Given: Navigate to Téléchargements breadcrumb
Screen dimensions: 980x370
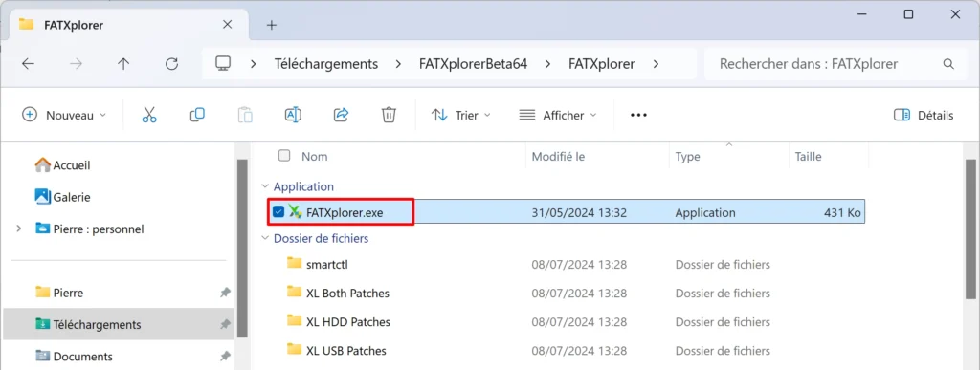Looking at the screenshot, I should pyautogui.click(x=326, y=64).
